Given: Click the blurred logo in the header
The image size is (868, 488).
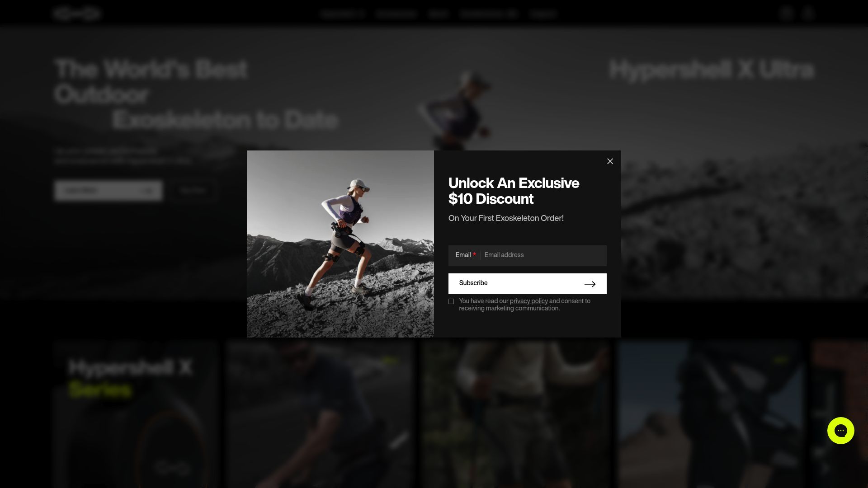Looking at the screenshot, I should click(77, 14).
